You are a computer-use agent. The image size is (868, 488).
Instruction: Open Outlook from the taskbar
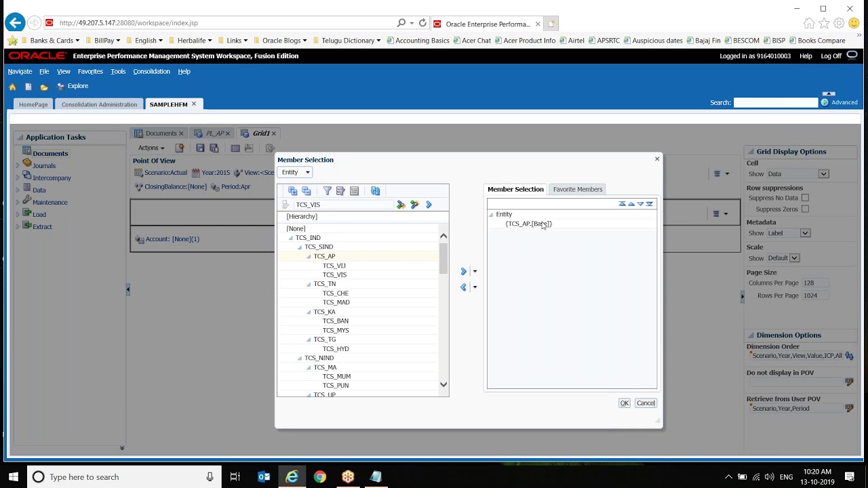tap(264, 476)
